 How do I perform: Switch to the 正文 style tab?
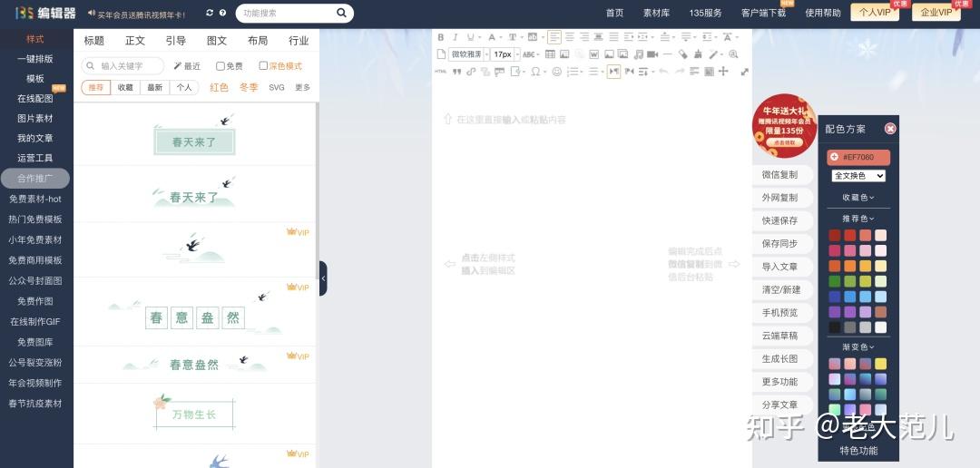135,41
